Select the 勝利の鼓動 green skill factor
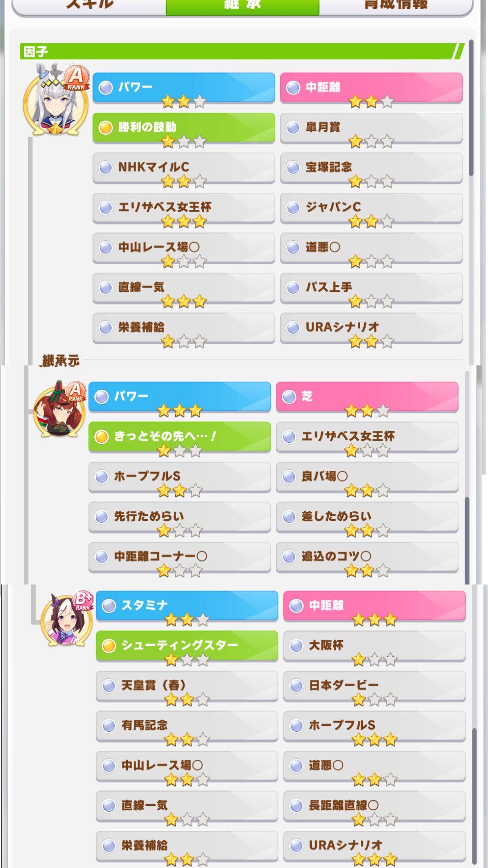 click(x=184, y=127)
